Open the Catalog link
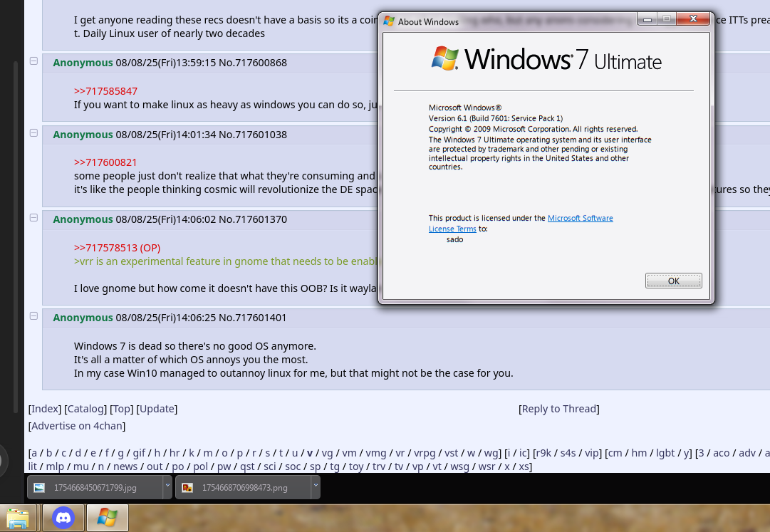The height and width of the screenshot is (532, 770). tap(85, 409)
